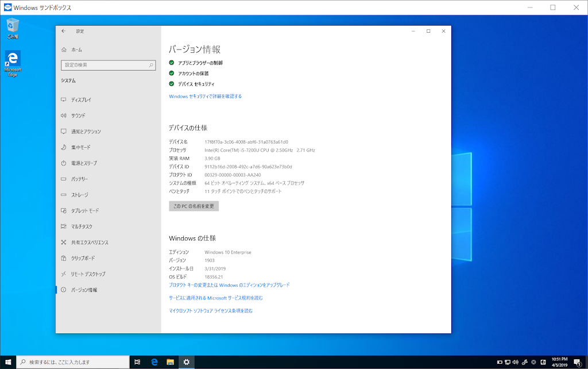
Task: Launch Edge from the taskbar
Action: (x=154, y=362)
